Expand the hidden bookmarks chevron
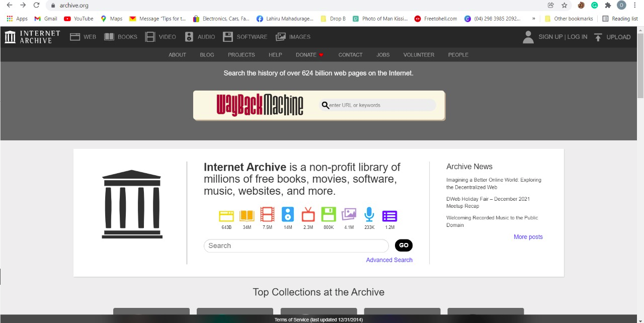The image size is (644, 323). pyautogui.click(x=533, y=19)
